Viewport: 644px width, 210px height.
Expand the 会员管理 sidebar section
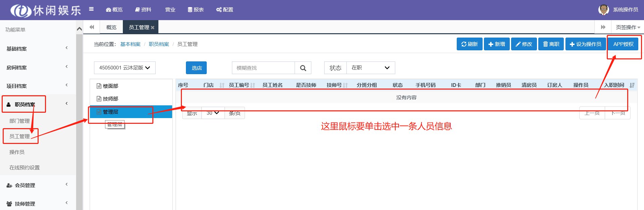[x=37, y=185]
